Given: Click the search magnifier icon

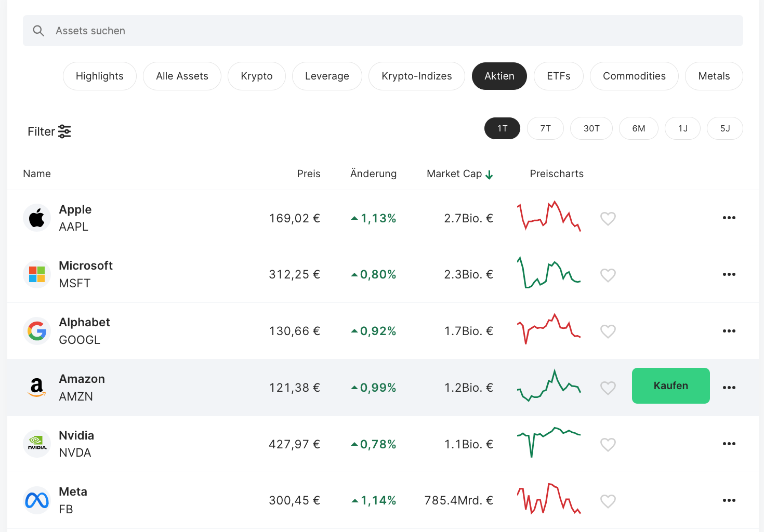Looking at the screenshot, I should coord(38,31).
